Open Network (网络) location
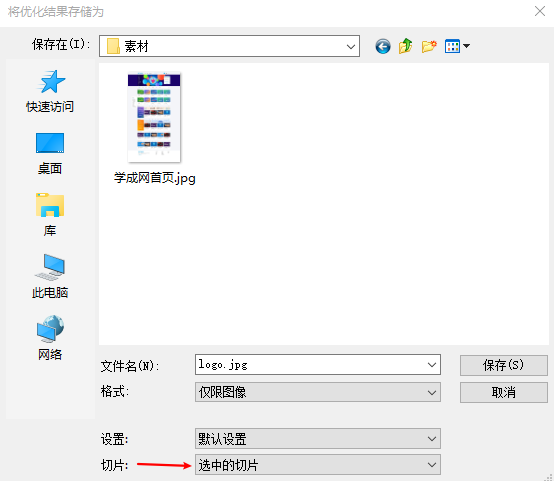The height and width of the screenshot is (481, 554). click(50, 338)
